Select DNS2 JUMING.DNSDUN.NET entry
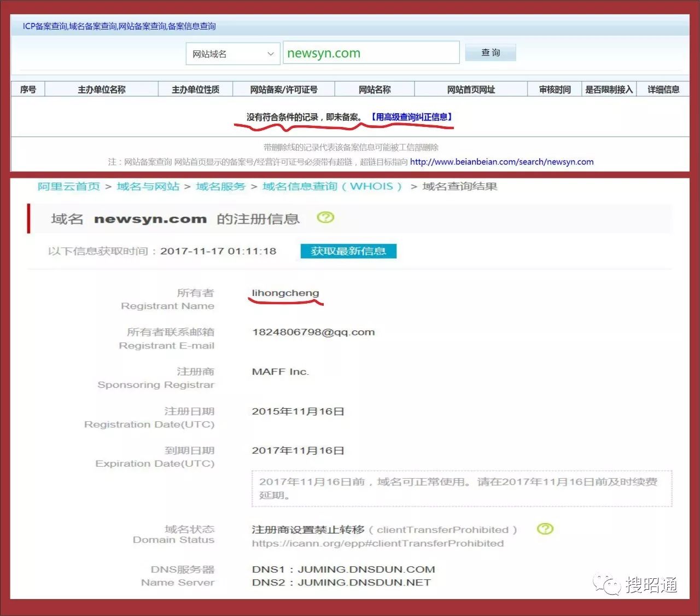 click(x=341, y=583)
